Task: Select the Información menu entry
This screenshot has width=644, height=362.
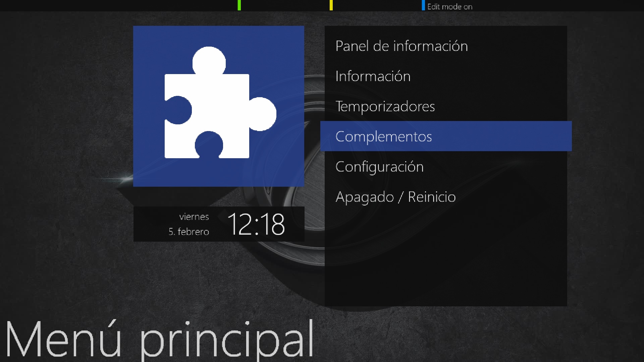Action: coord(373,76)
